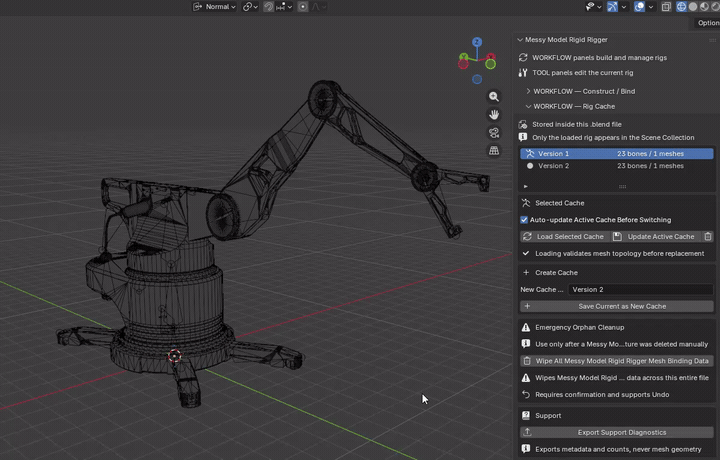Click the plus icon beside Create Cache
This screenshot has width=720, height=460.
[x=526, y=272]
